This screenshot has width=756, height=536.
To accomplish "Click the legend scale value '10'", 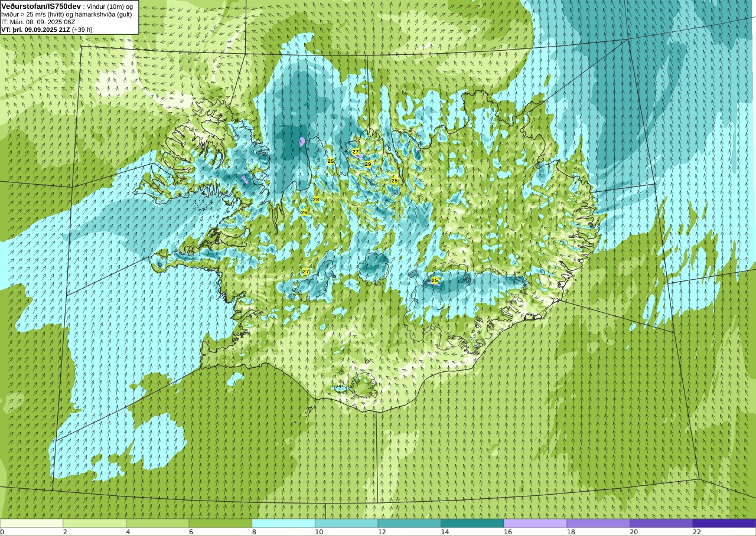I will tap(319, 532).
